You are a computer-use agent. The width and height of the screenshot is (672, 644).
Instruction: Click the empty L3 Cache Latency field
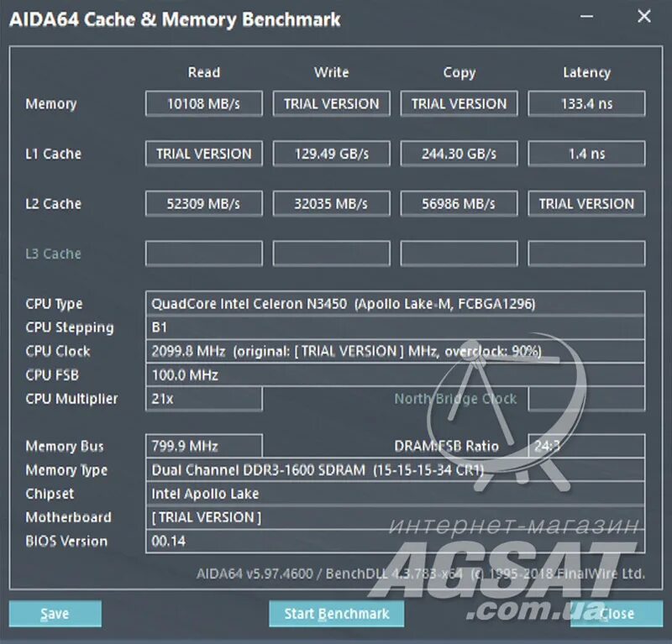586,254
